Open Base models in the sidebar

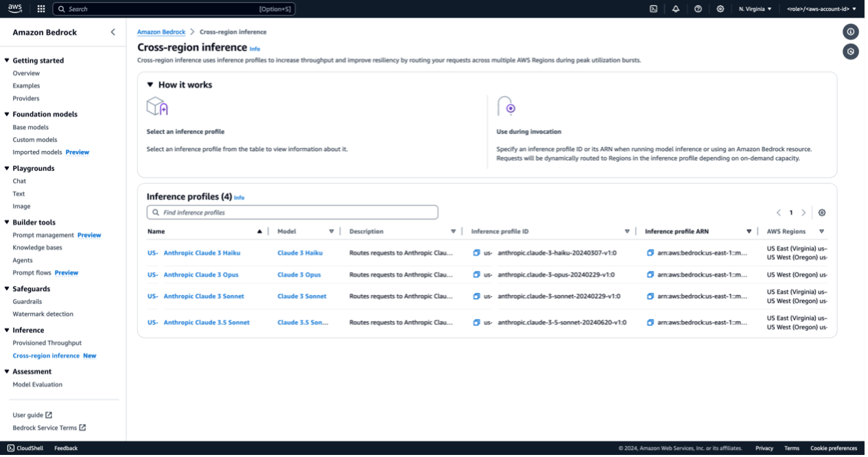[x=31, y=128]
